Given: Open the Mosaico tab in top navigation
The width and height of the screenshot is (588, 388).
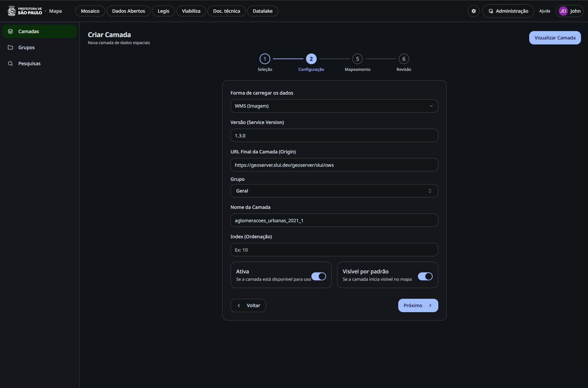Looking at the screenshot, I should tap(90, 11).
